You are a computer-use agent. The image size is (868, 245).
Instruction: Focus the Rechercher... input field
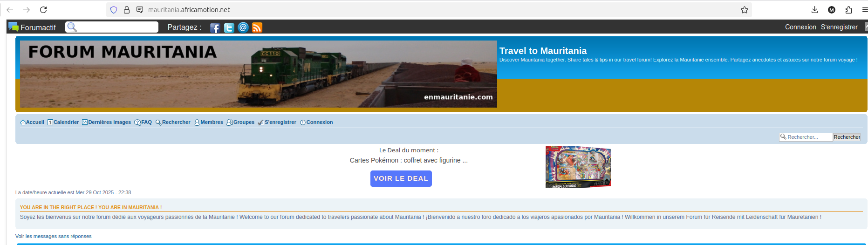(x=806, y=137)
